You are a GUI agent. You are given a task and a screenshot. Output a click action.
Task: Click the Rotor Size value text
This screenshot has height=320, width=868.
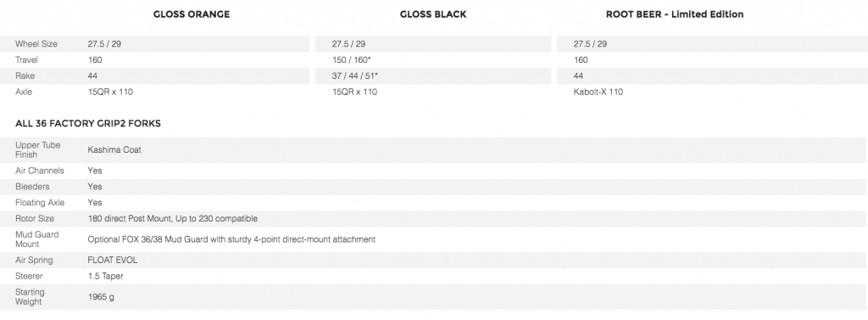[172, 219]
